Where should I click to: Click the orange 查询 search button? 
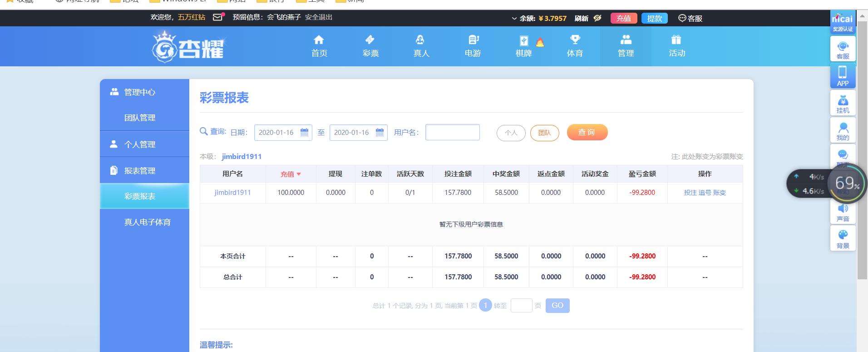(587, 132)
